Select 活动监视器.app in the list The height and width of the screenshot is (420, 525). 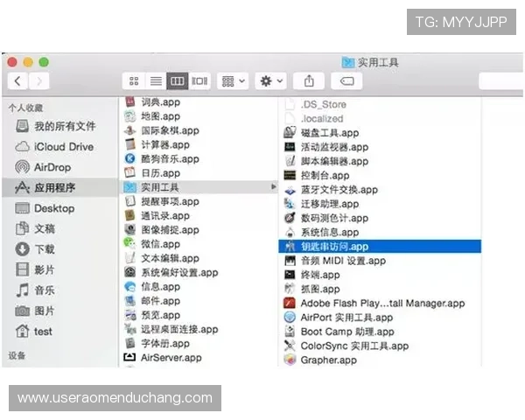click(x=334, y=147)
